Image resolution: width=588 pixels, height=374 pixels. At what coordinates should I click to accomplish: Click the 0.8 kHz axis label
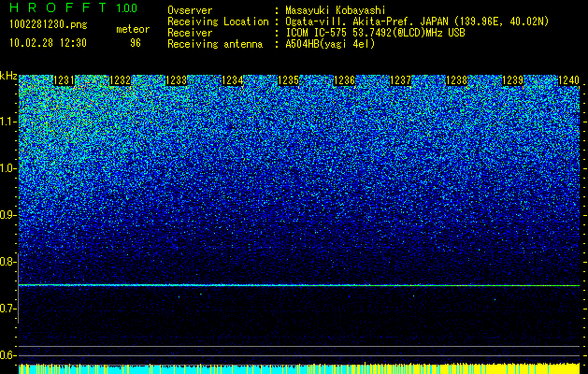click(8, 262)
